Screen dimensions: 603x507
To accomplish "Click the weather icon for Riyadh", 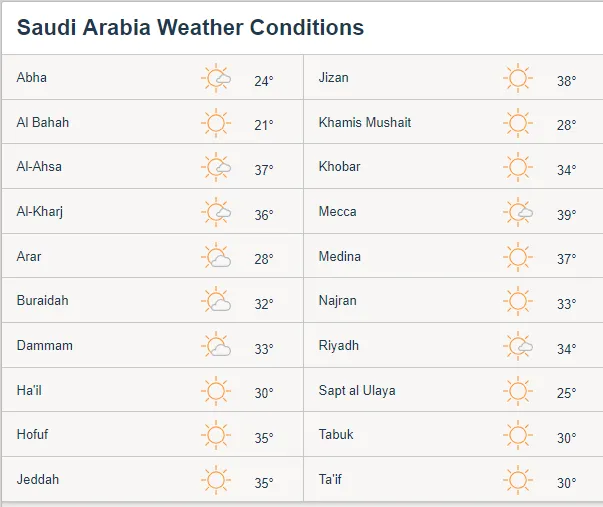I will [x=518, y=346].
